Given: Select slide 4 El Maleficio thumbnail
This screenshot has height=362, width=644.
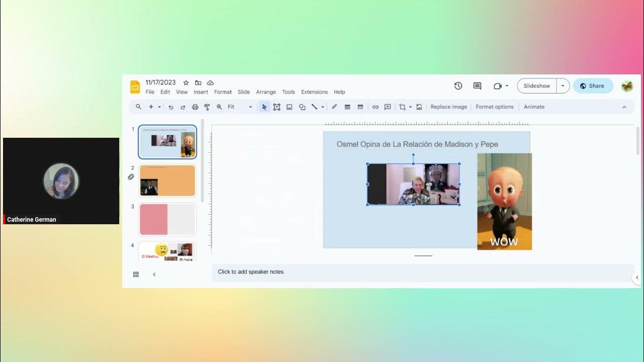Looking at the screenshot, I should (x=168, y=251).
